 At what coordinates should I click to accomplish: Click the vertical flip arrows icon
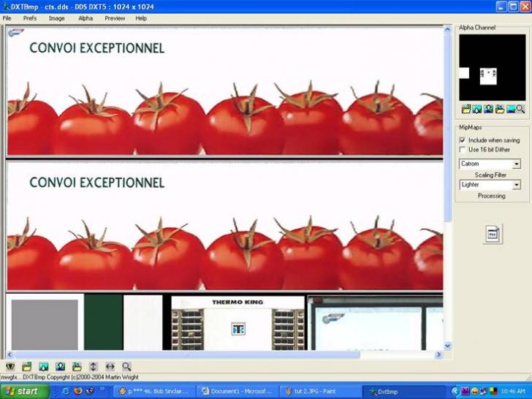click(94, 366)
